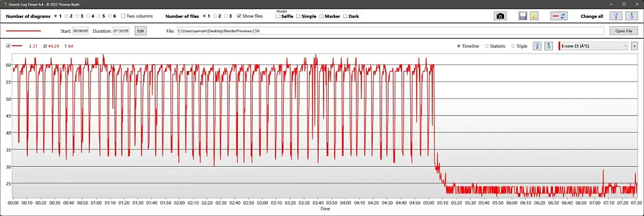644x216 pixels.
Task: Click the up arrow beside Triple option
Action: point(537,46)
